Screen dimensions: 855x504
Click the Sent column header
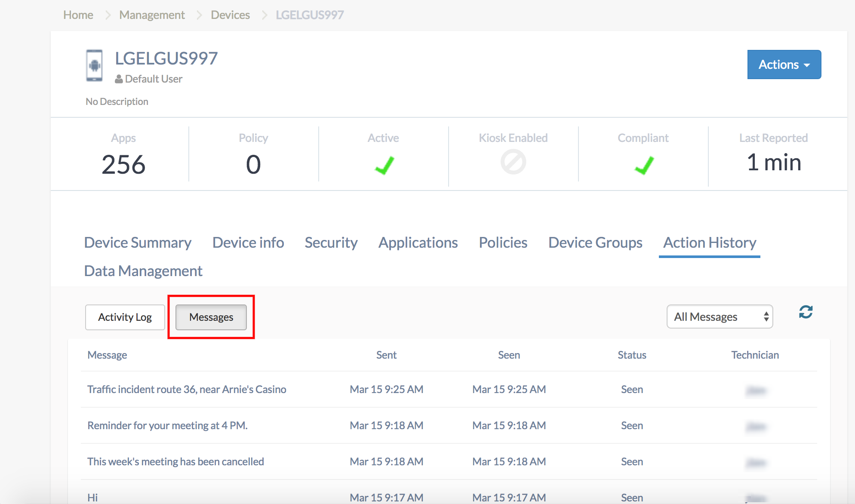tap(386, 355)
